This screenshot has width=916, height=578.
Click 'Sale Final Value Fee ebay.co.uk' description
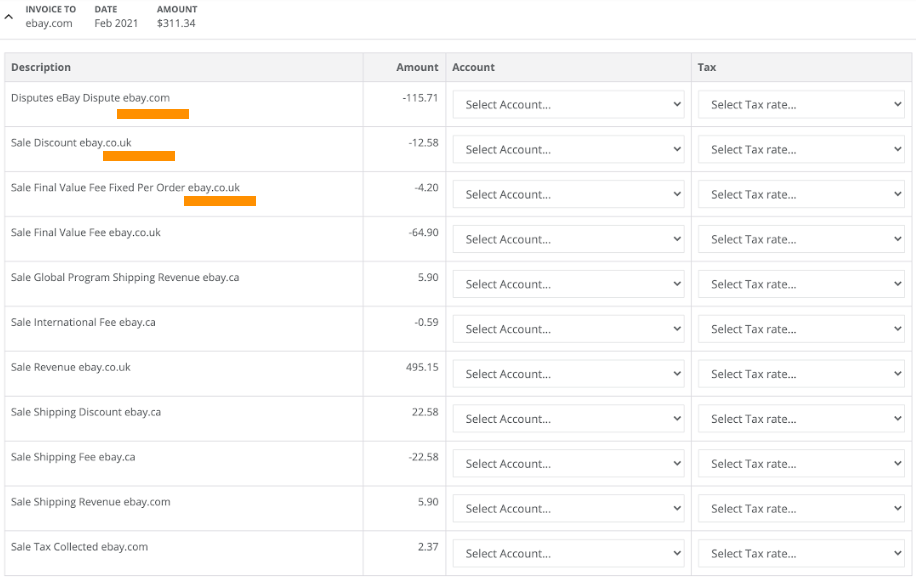[x=86, y=233]
